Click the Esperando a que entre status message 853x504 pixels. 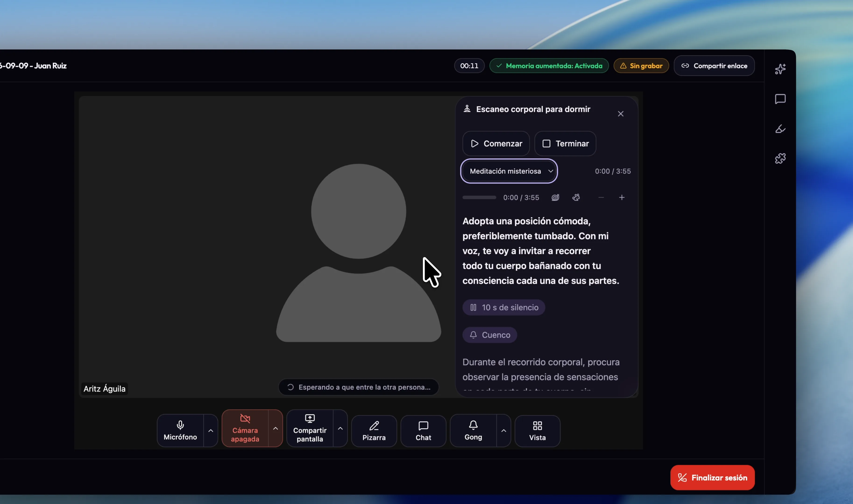[358, 387]
